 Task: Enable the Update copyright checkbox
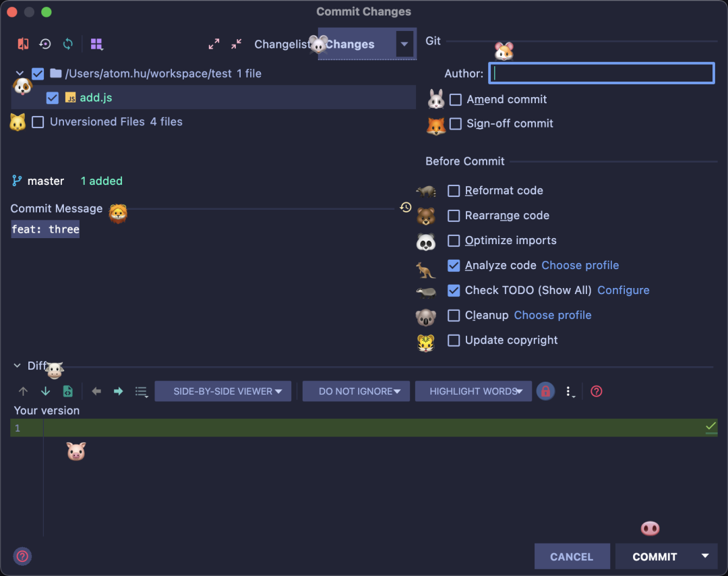click(x=454, y=340)
